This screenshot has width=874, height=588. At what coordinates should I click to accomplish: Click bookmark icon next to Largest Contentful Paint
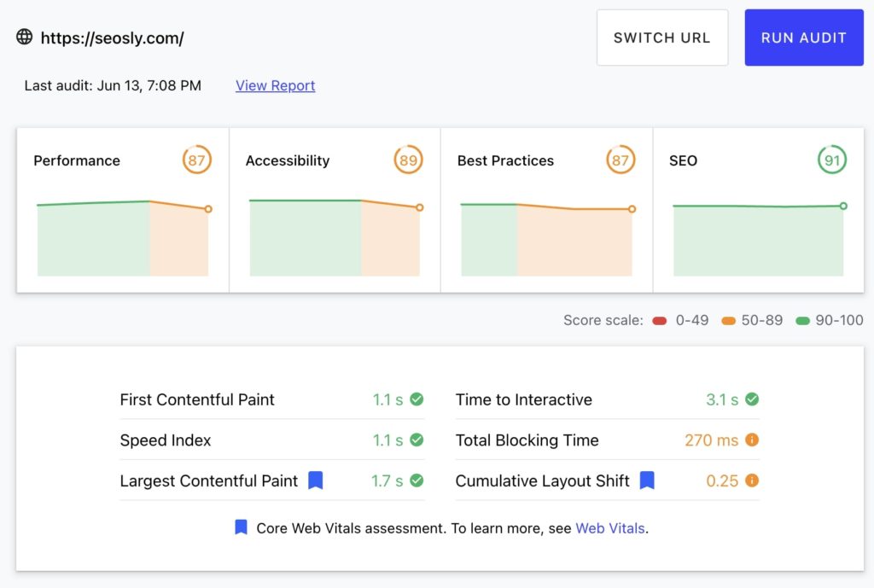[316, 480]
